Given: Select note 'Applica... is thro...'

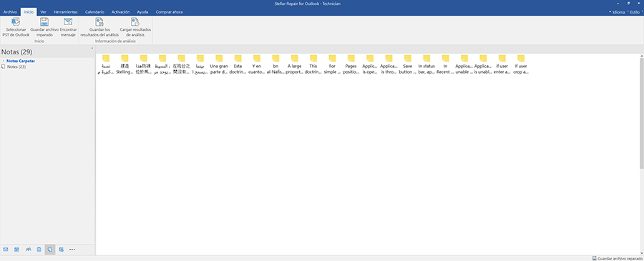Looking at the screenshot, I should pos(389,64).
